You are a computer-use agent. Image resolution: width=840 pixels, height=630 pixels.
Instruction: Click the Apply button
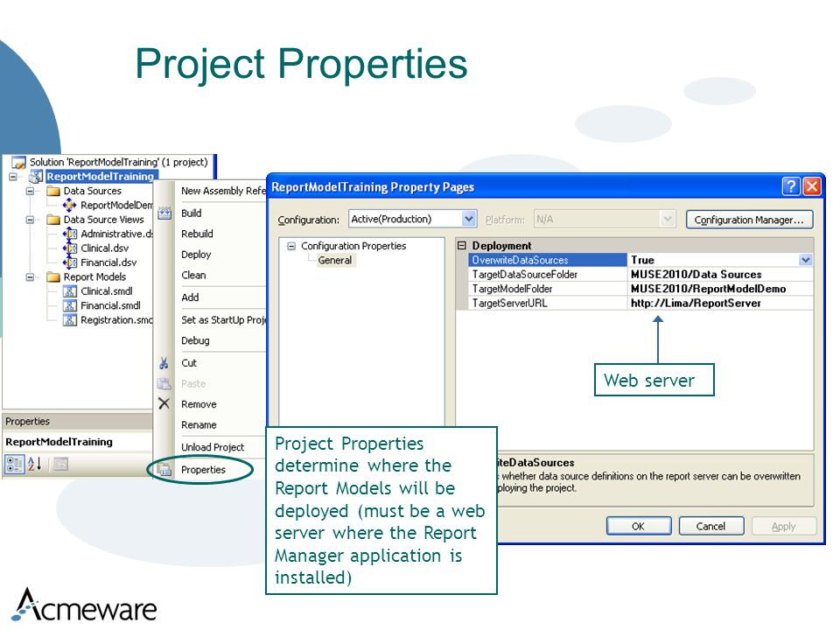pos(784,526)
